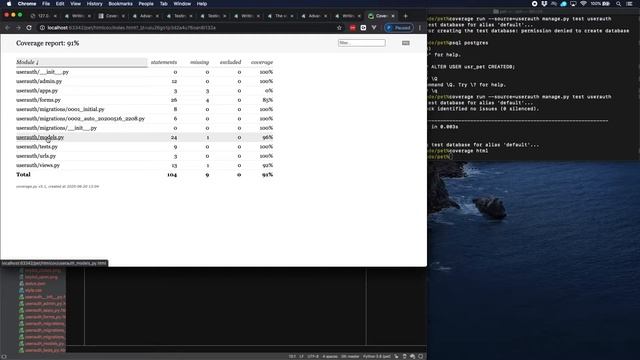Click the filter input on coverage report
This screenshot has height=360, width=640.
pyautogui.click(x=362, y=43)
